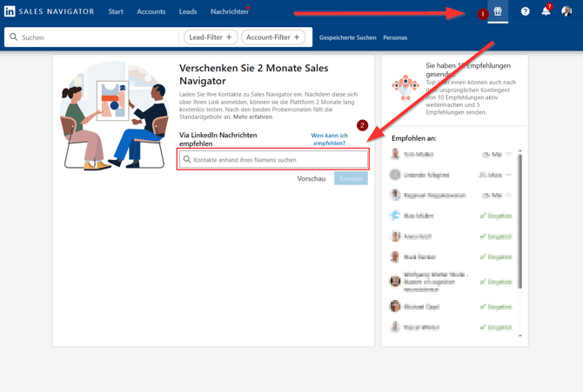Go to the Start tab
Viewport: 583px width, 392px height.
(x=116, y=11)
